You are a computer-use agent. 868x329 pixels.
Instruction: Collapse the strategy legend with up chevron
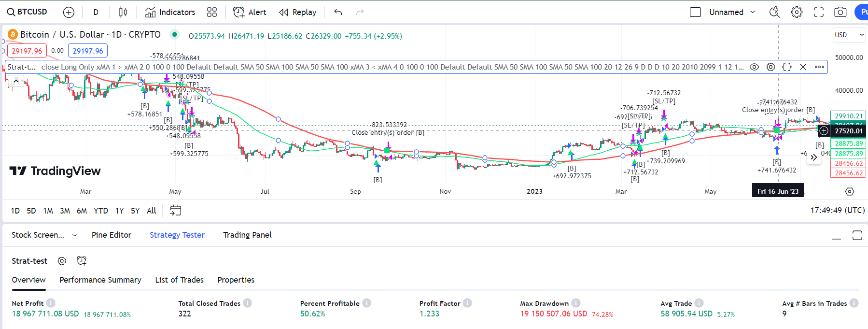point(16,81)
